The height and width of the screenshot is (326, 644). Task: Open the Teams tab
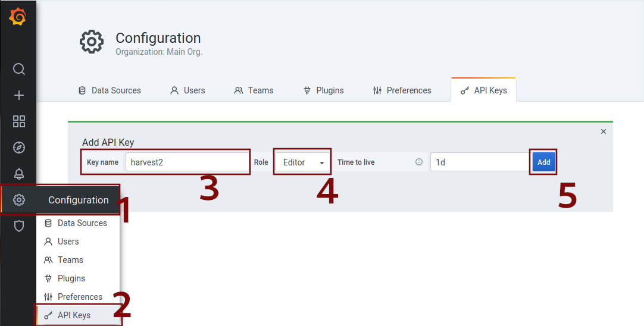pyautogui.click(x=254, y=90)
